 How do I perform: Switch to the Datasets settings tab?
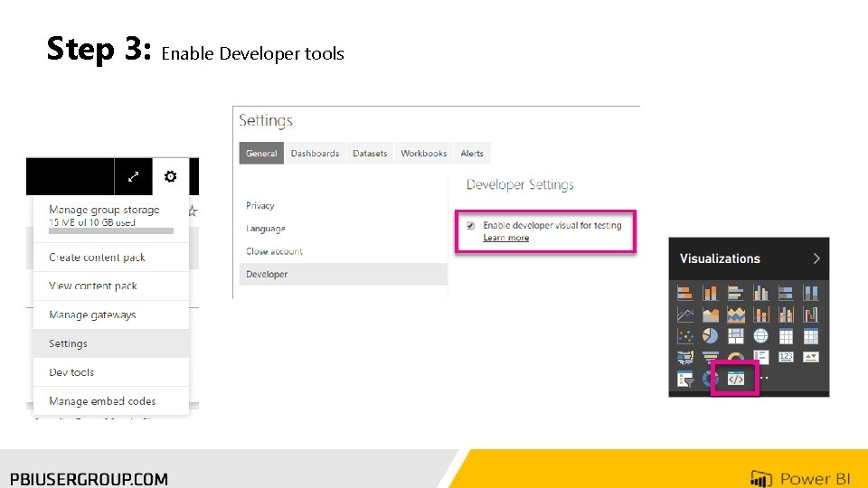point(370,154)
